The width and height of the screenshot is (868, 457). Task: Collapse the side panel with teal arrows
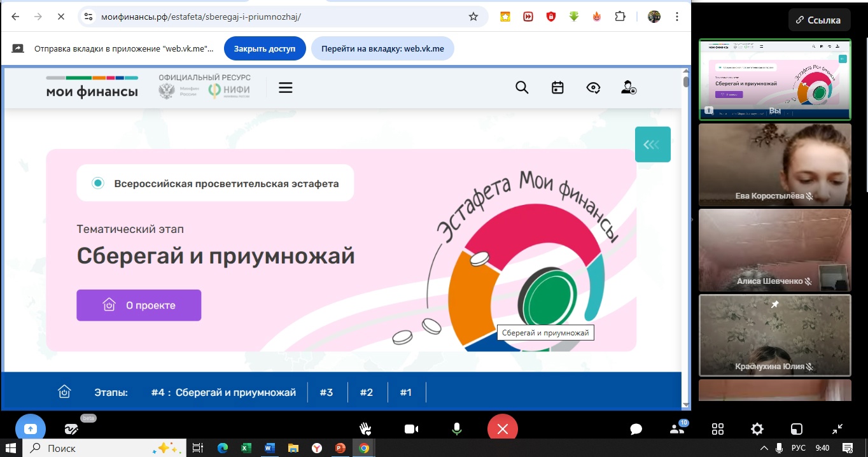tap(652, 144)
